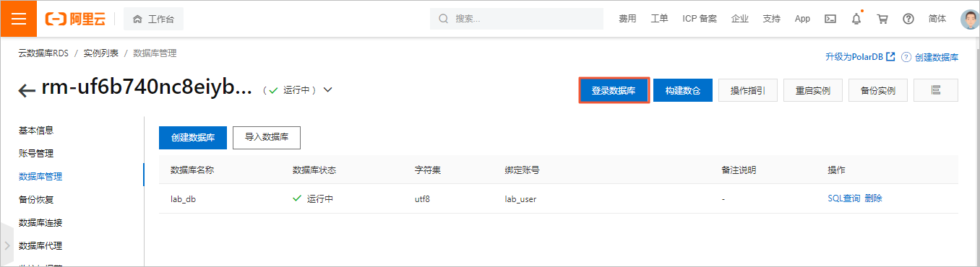Click the 备份实例 button
This screenshot has height=267, width=980.
click(878, 90)
